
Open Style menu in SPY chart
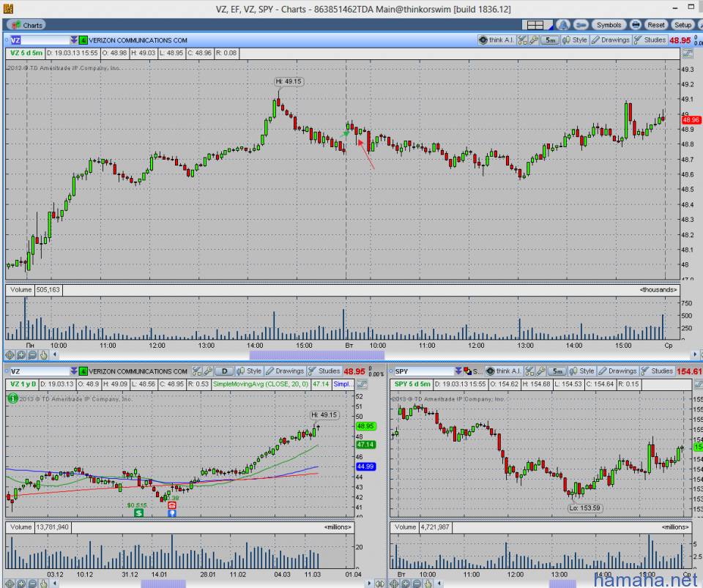point(582,371)
